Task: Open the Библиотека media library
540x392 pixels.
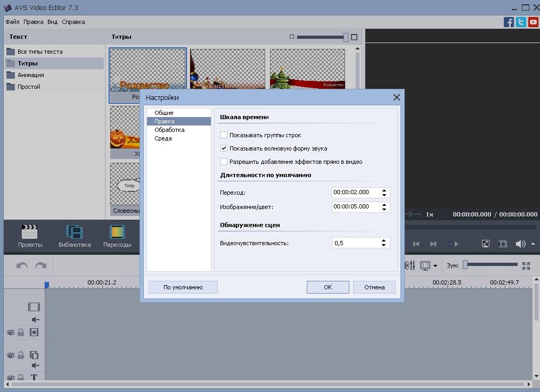Action: click(x=75, y=236)
